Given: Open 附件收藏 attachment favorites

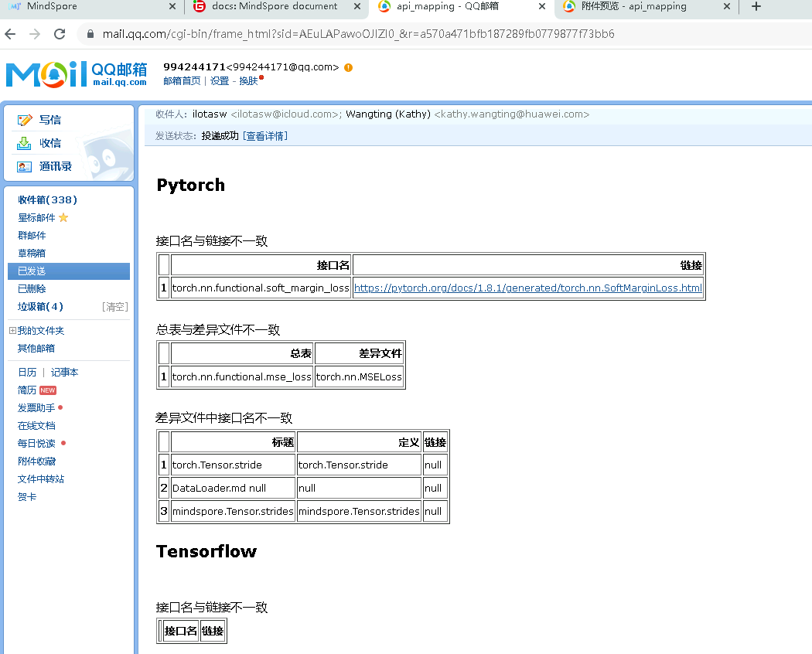Looking at the screenshot, I should tap(36, 462).
